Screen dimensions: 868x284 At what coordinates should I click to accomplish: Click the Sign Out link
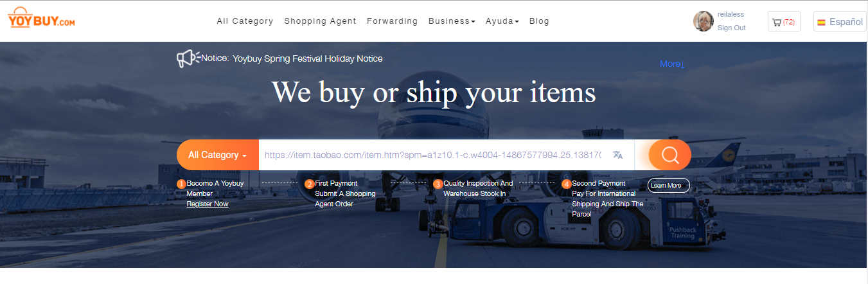(731, 28)
